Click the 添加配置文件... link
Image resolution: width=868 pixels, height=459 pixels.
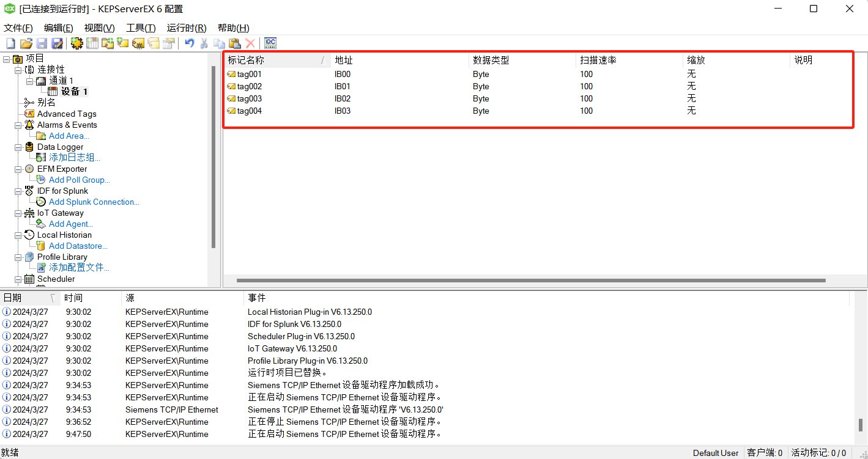(80, 268)
